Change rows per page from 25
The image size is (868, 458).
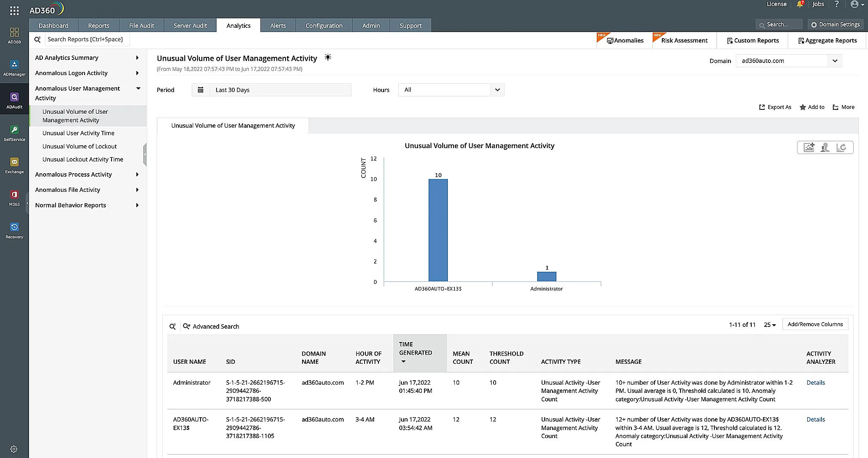770,325
